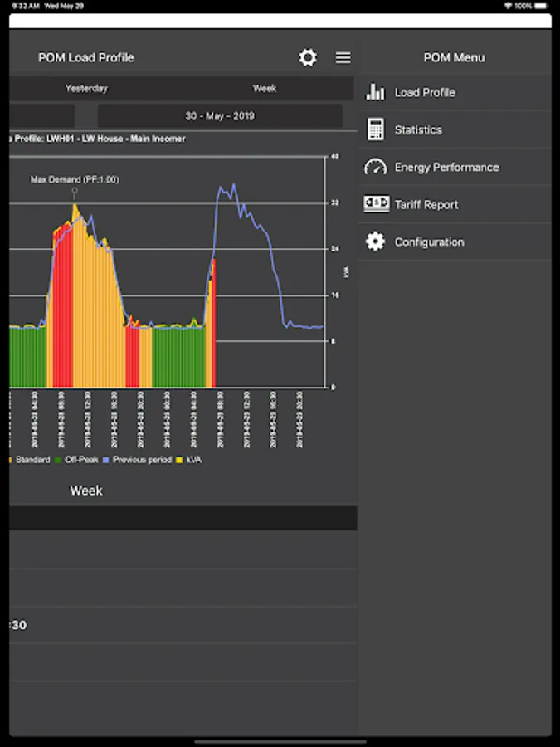This screenshot has width=560, height=747.
Task: Click the Load Profile bar chart icon
Action: tap(375, 92)
